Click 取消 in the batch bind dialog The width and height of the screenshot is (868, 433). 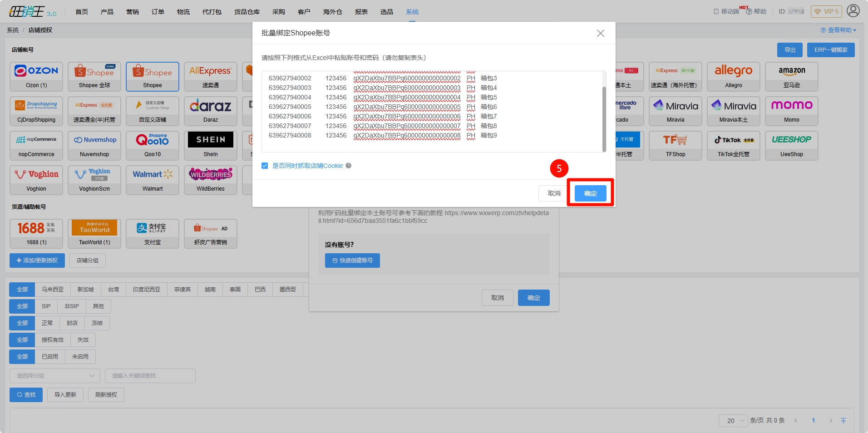point(553,193)
